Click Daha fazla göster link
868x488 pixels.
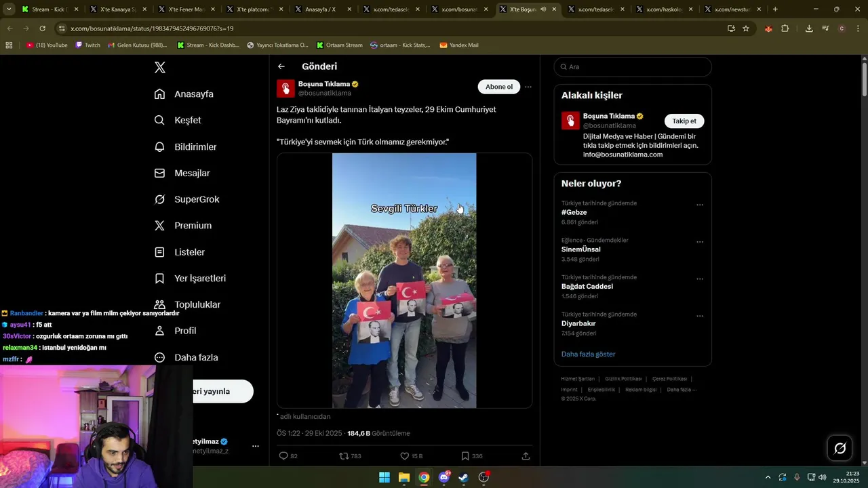click(589, 354)
